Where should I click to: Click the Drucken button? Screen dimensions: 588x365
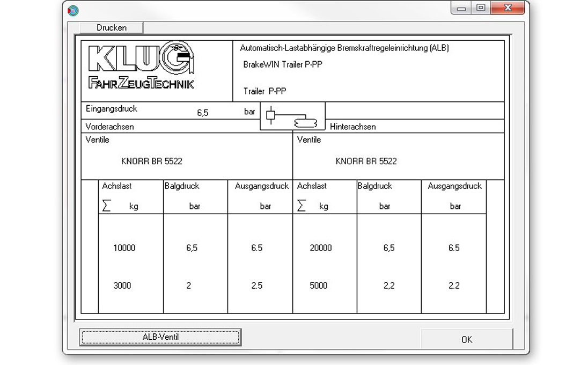pyautogui.click(x=112, y=28)
